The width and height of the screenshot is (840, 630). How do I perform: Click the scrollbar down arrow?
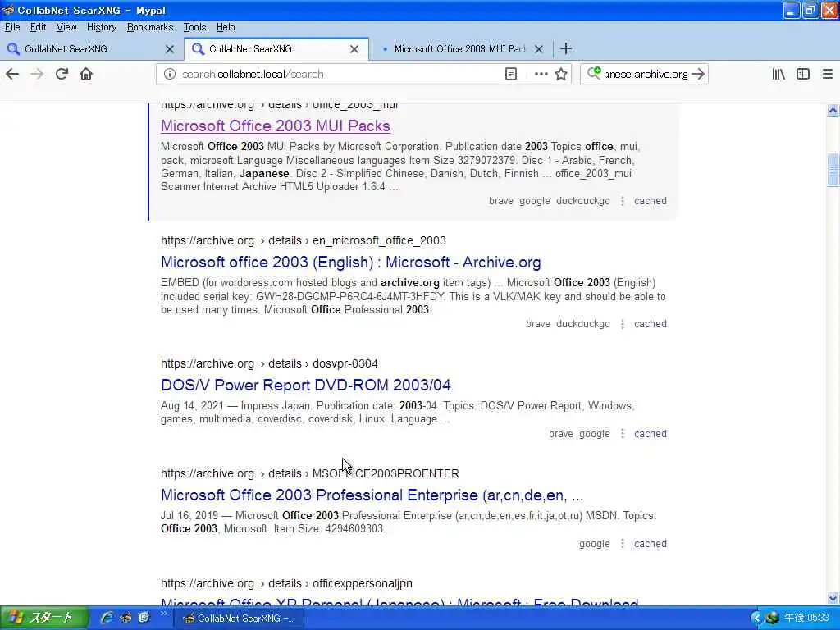point(833,598)
